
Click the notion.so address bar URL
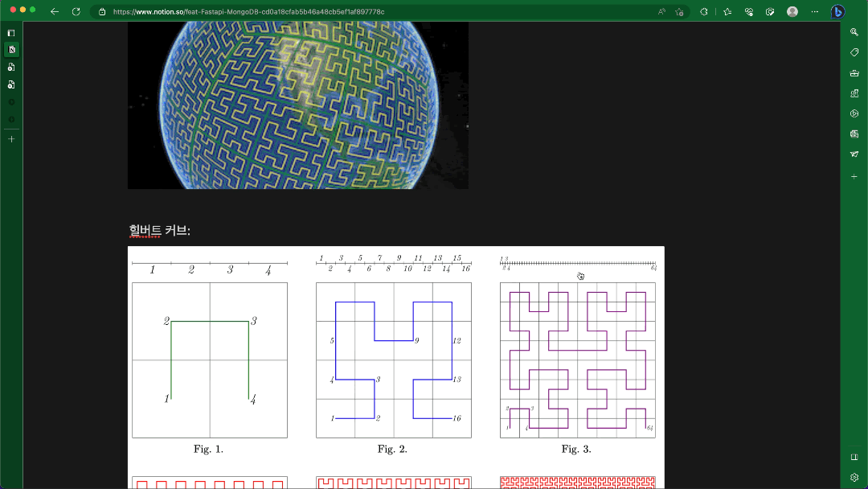pos(248,11)
